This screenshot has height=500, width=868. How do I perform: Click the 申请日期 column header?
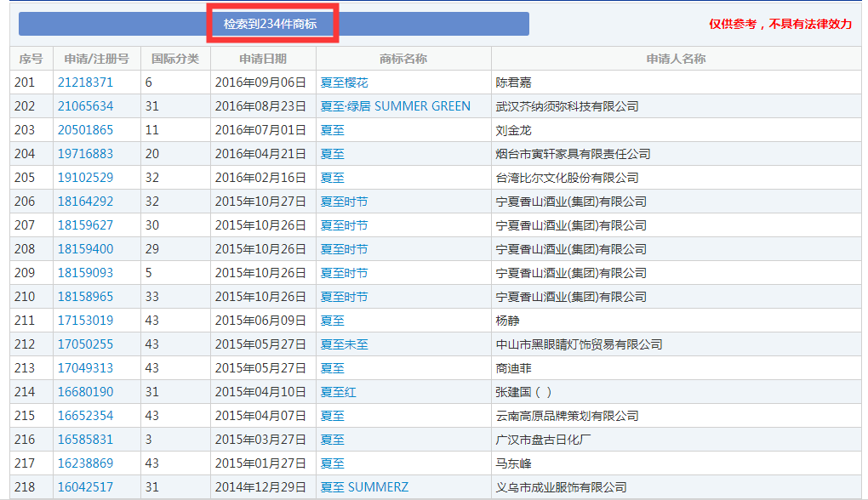click(263, 59)
